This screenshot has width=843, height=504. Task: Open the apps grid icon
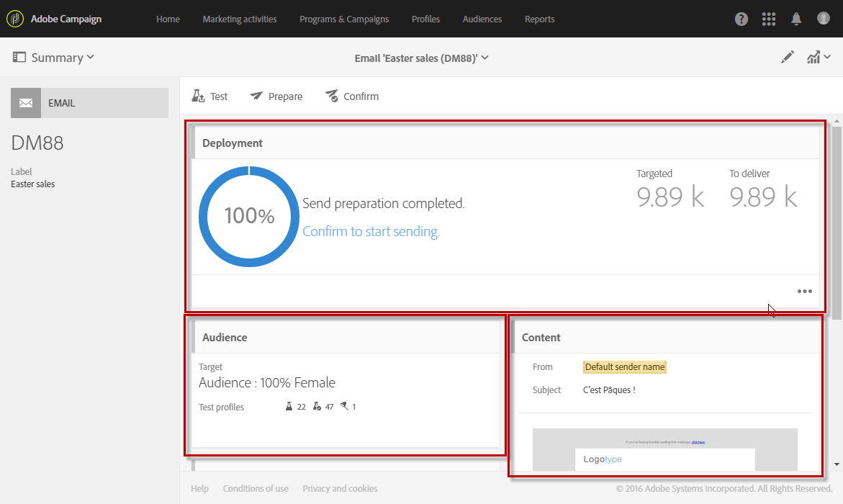pyautogui.click(x=769, y=19)
